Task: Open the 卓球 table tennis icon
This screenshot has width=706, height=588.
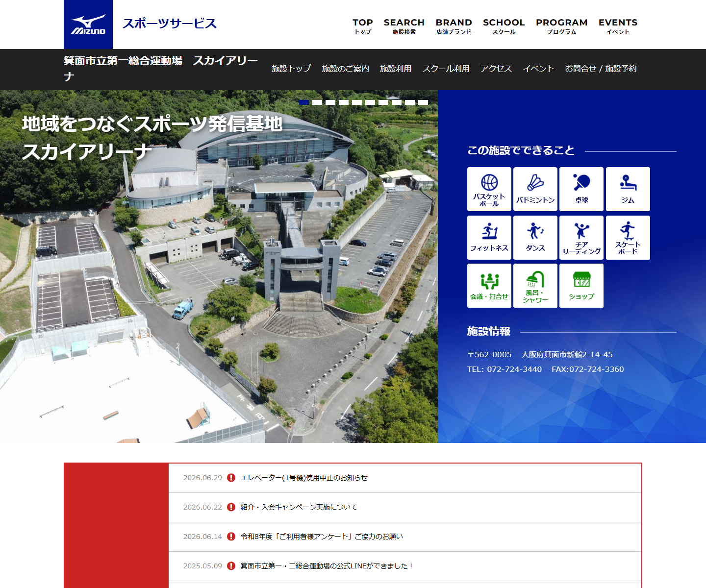Action: click(x=581, y=189)
